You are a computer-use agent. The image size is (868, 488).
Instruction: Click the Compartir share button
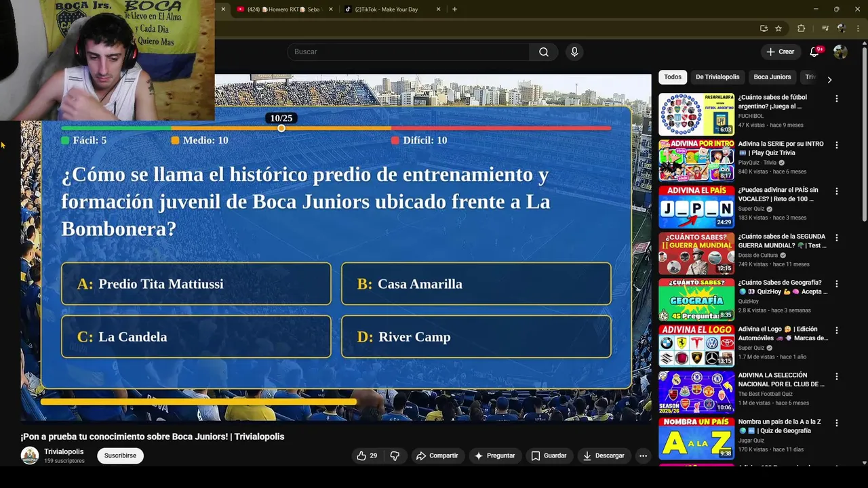437,455
